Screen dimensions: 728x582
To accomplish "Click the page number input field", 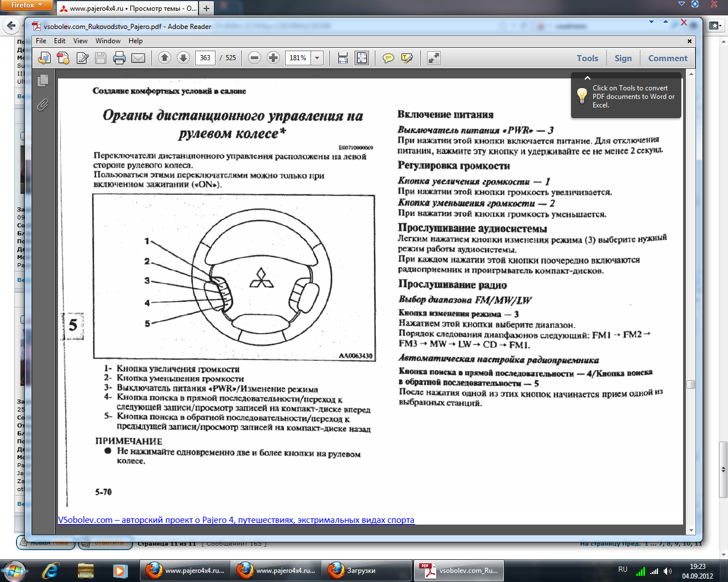I will point(205,58).
